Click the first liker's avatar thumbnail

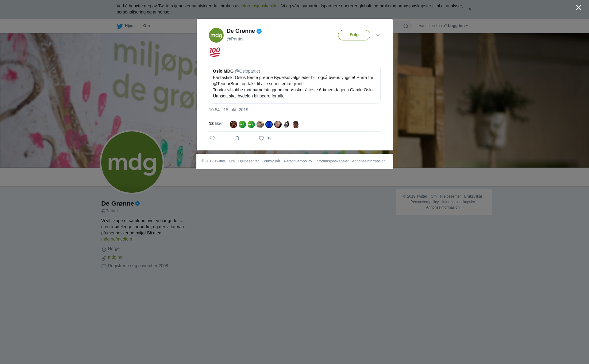tap(233, 124)
